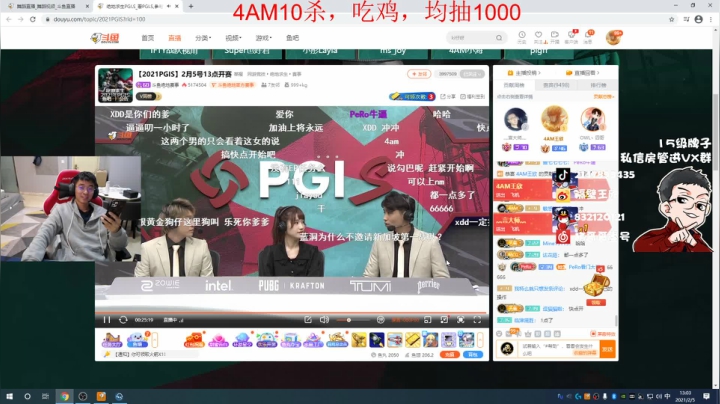Open emoji picker in chat toolbar

coord(499,334)
